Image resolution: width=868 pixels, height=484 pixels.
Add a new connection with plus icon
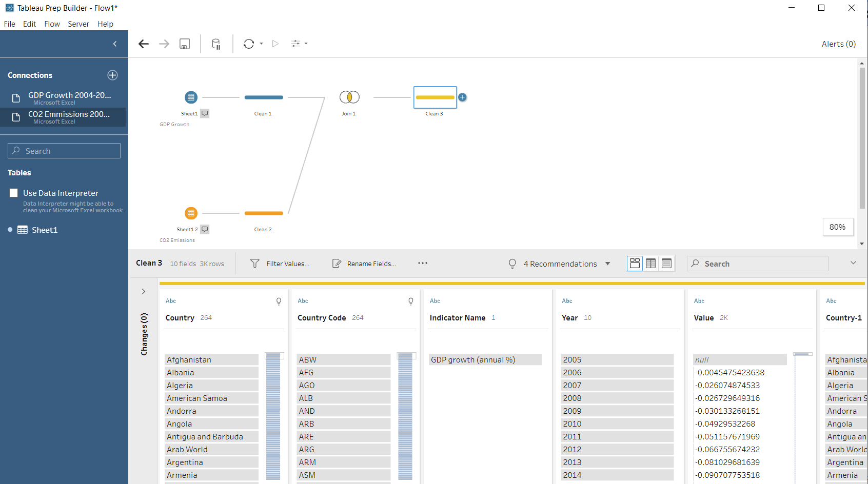pos(112,75)
